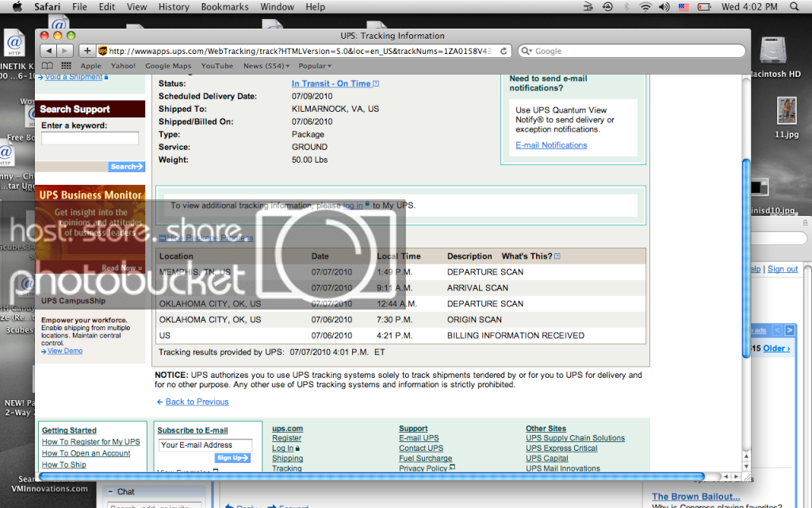This screenshot has width=812, height=508.
Task: Click the reload page icon
Action: pos(504,51)
